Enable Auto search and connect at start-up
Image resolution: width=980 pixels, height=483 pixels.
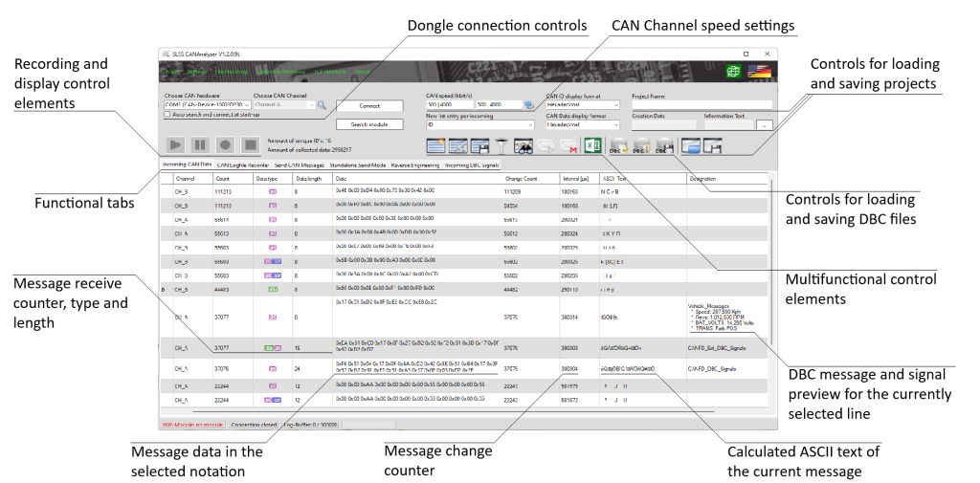[168, 114]
